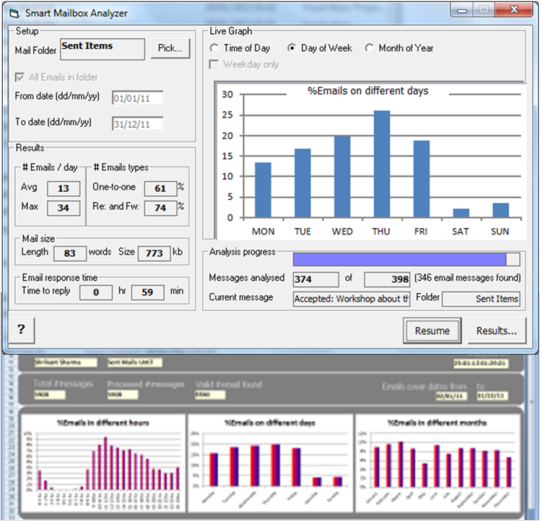Minimize the Smart Mailbox Analyzer window
This screenshot has height=521, width=540.
pyautogui.click(x=462, y=10)
